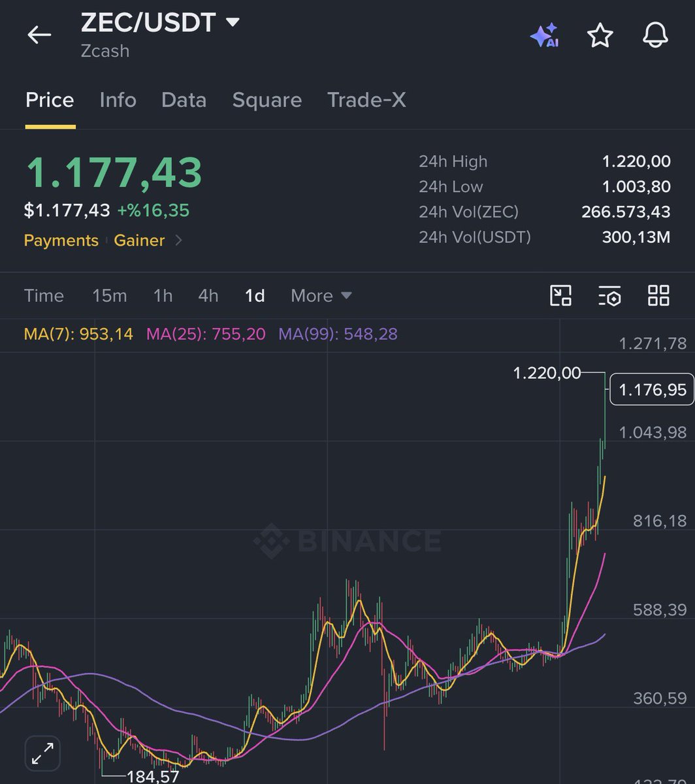Click the 1.271,78 price axis label

653,343
